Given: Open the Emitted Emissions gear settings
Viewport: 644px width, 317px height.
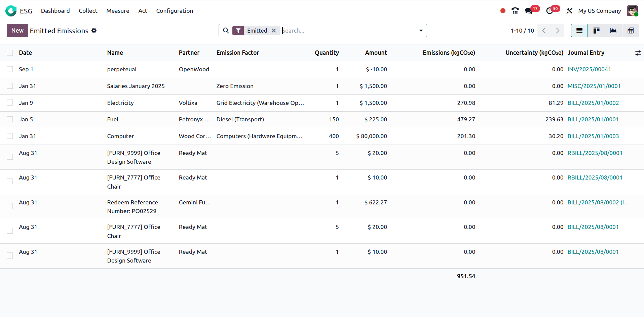Looking at the screenshot, I should pyautogui.click(x=94, y=31).
